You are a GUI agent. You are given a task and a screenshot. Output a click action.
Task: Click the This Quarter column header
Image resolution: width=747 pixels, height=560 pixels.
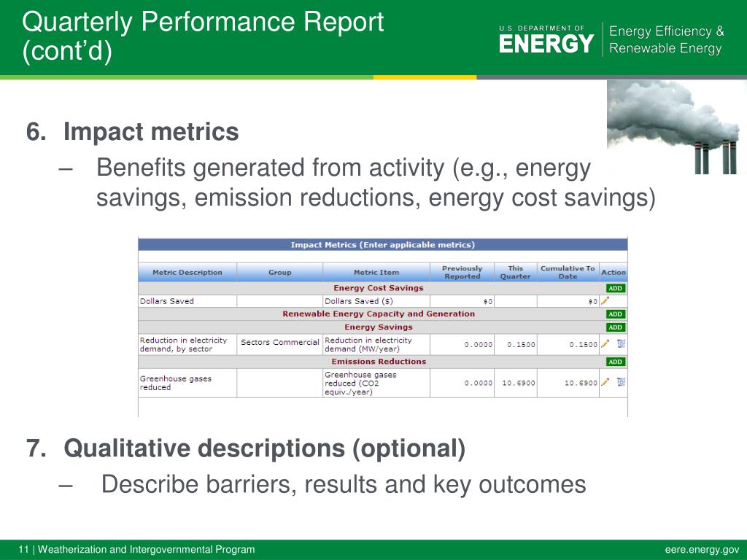click(x=516, y=273)
